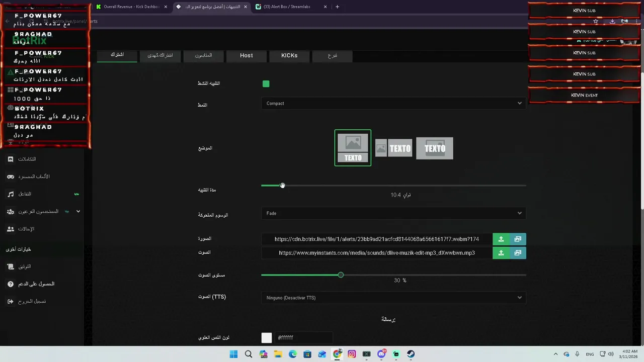Open the Integrations chat icon in sidebar
Image resolution: width=644 pixels, height=362 pixels.
[11, 159]
